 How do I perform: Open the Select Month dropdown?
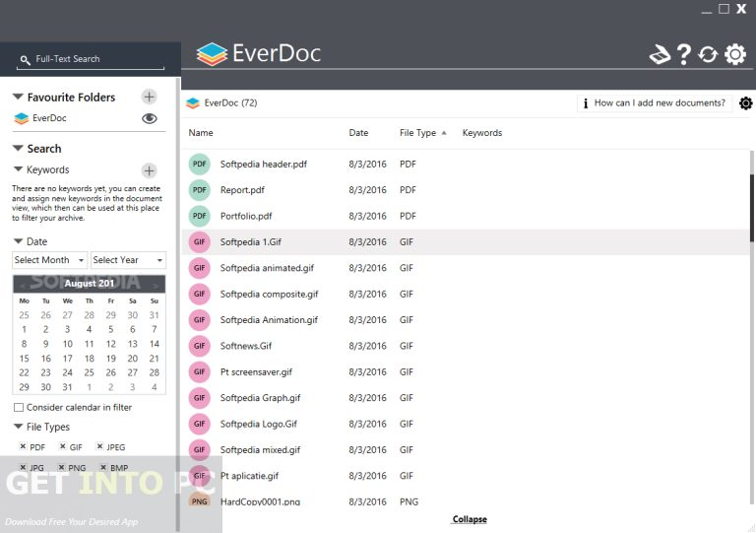[x=49, y=260]
